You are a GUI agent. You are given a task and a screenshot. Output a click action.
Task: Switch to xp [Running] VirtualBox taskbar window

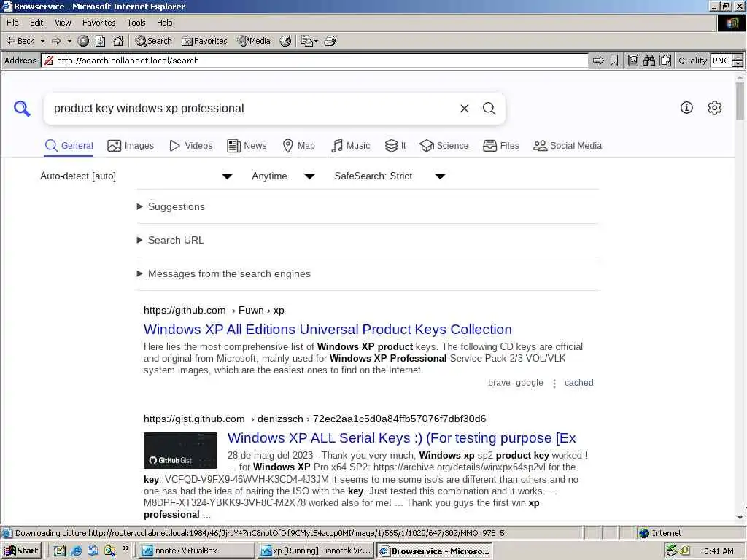pyautogui.click(x=317, y=551)
